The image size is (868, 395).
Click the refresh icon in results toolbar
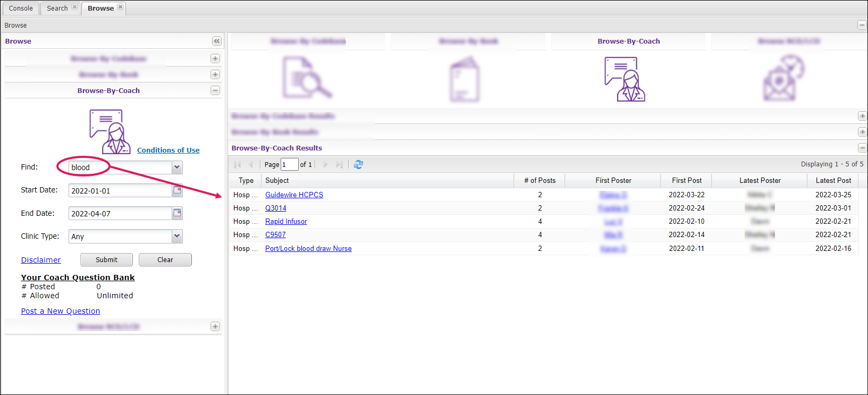[358, 165]
